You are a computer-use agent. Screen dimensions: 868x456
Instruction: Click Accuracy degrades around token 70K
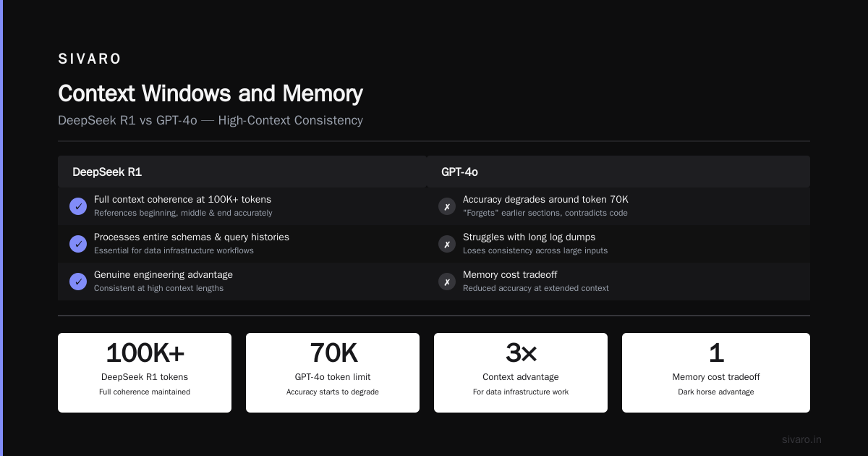(545, 199)
